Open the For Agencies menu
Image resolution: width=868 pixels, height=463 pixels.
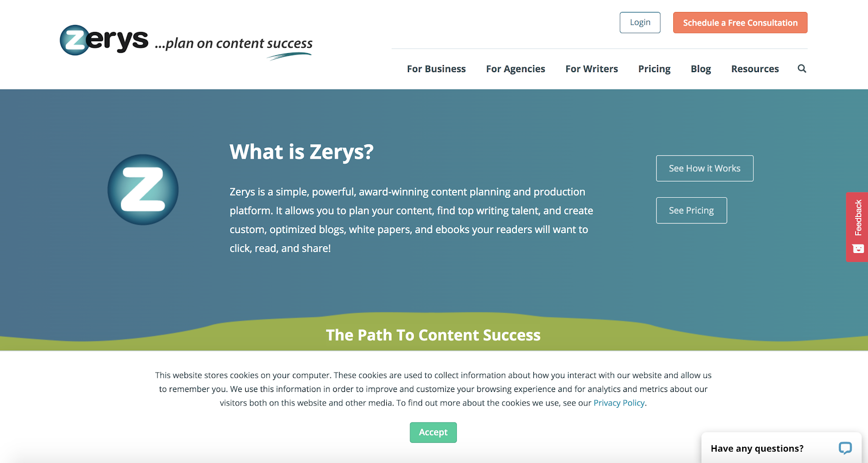point(515,69)
